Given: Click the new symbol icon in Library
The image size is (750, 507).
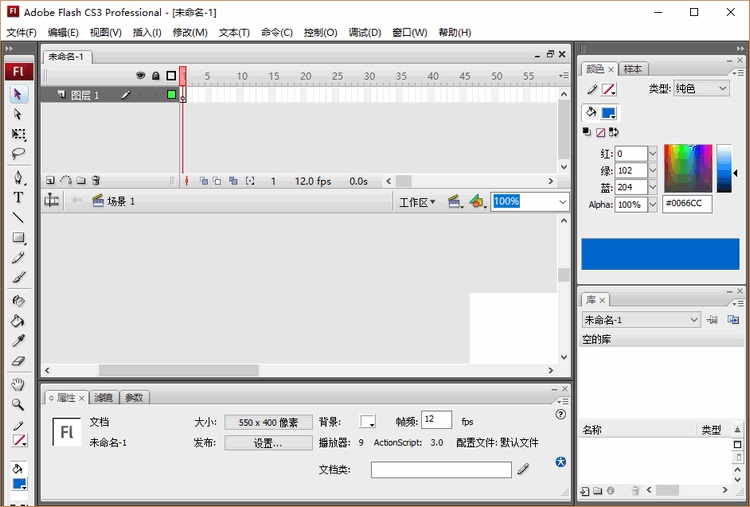Looking at the screenshot, I should point(585,490).
